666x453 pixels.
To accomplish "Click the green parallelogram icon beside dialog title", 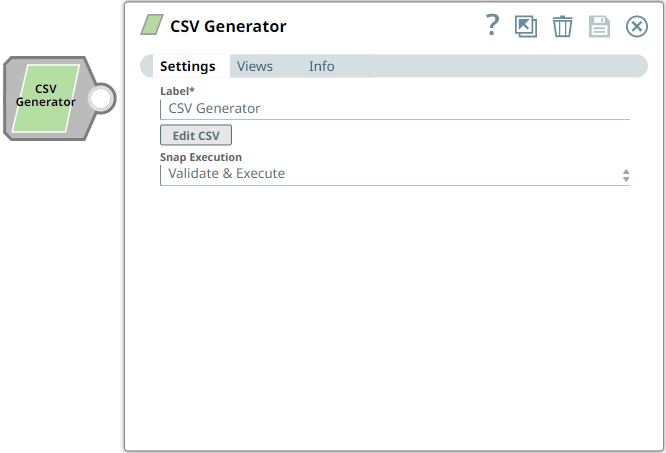I will click(151, 26).
